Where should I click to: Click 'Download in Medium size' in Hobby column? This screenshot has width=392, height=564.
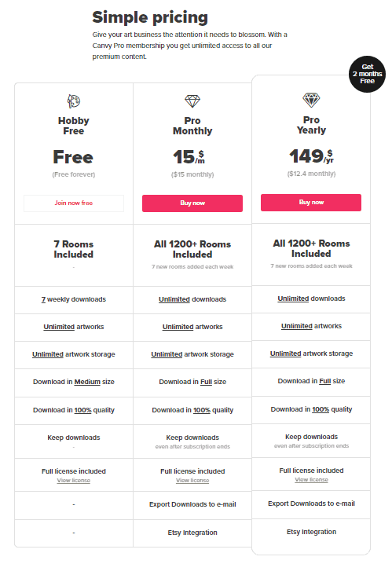pos(74,382)
